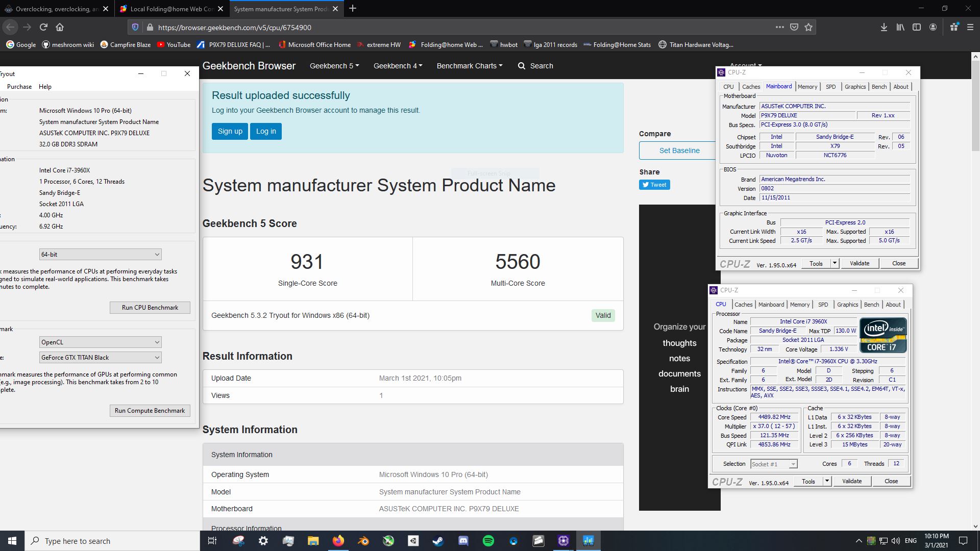Screen dimensions: 980x551
Task: Expand the Benchmark Charts dropdown
Action: coord(470,66)
